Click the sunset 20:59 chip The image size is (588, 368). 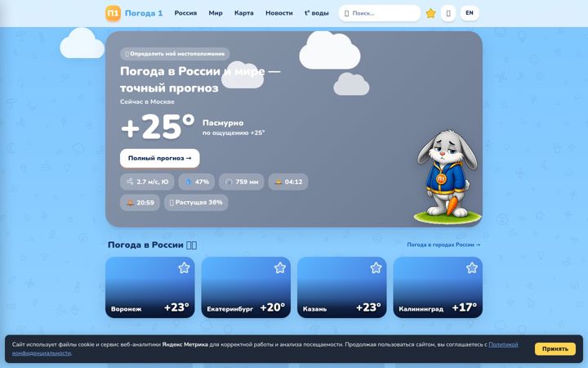pos(140,203)
